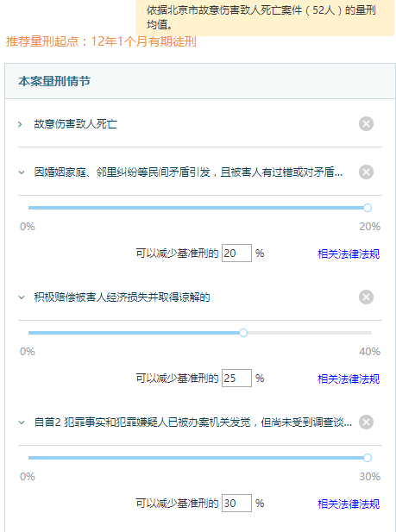
Task: Open 相关法律法规 link for 邻里纠纷 factor
Action: point(349,253)
